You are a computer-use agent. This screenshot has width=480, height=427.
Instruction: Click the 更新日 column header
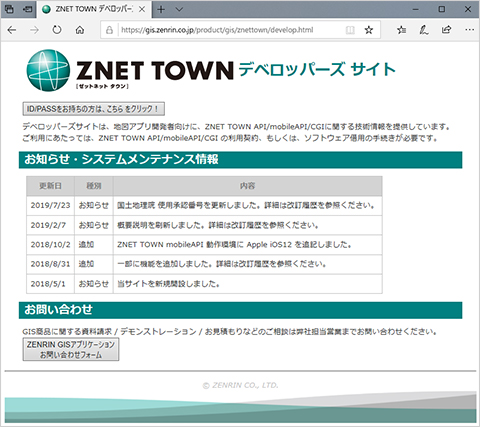(x=50, y=186)
